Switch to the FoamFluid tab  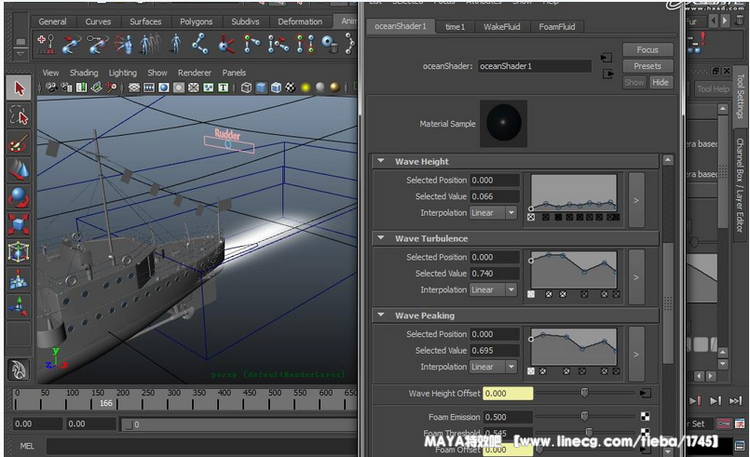[557, 27]
